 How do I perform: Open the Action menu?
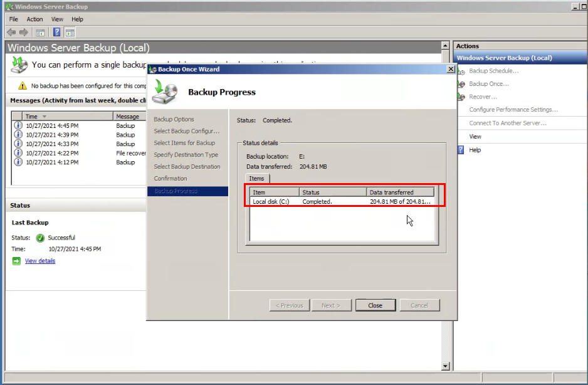34,19
